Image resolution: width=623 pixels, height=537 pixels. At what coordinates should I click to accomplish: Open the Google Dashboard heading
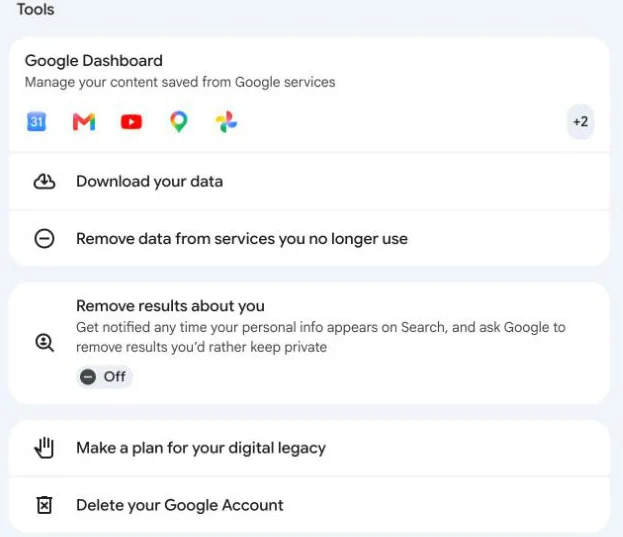pos(94,61)
